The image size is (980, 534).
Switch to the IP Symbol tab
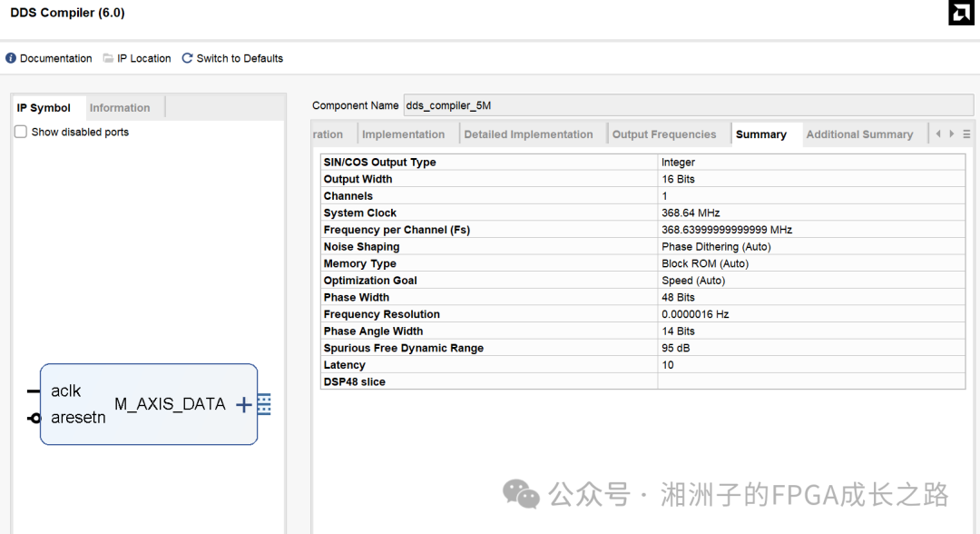pos(44,107)
